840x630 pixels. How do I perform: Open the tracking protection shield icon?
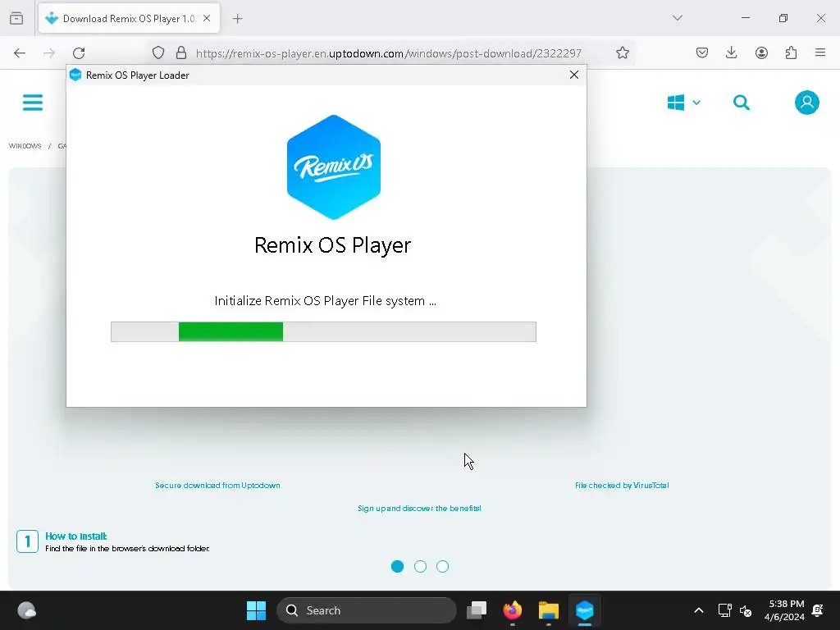coord(158,53)
